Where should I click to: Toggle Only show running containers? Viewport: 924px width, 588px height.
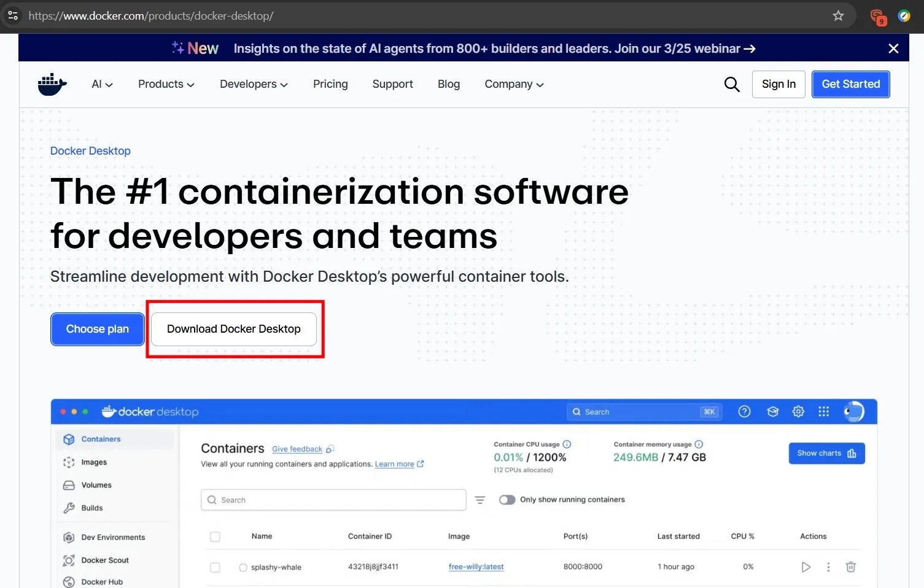coord(507,500)
